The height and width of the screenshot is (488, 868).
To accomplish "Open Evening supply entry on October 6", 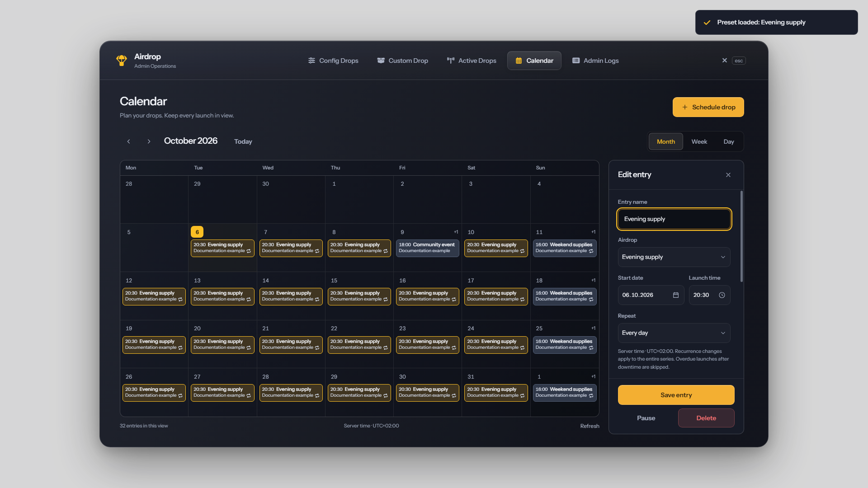I will coord(222,248).
